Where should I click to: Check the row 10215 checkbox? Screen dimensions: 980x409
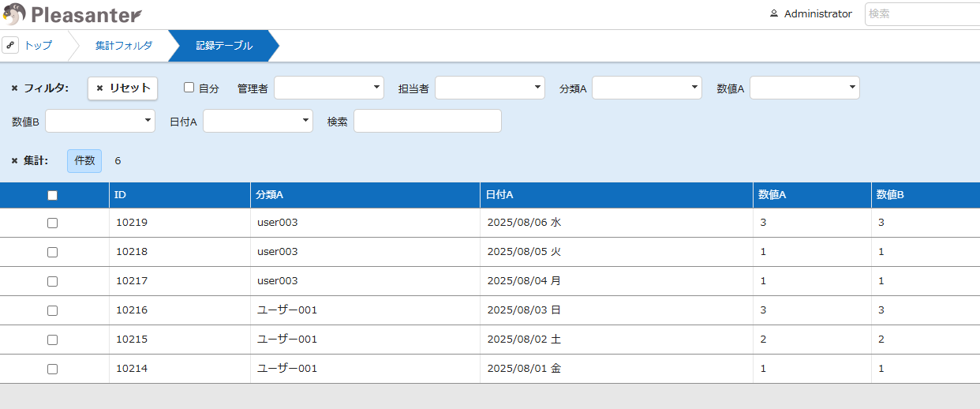[53, 340]
